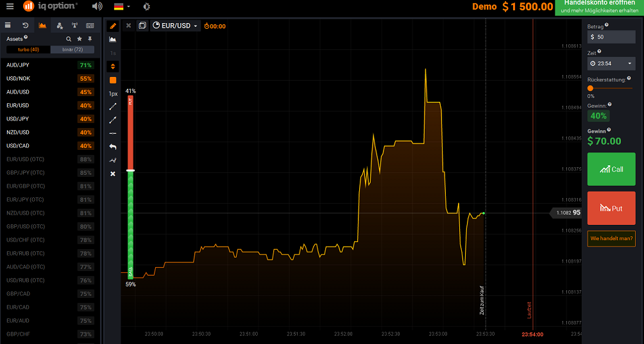This screenshot has width=644, height=344.
Task: Open the 1s time interval selector
Action: (x=113, y=53)
